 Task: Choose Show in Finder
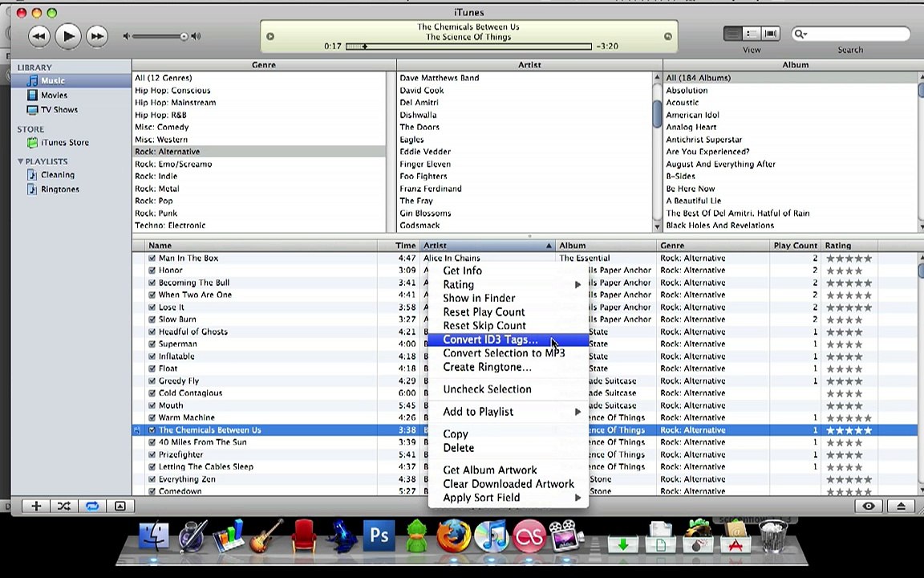tap(508, 298)
